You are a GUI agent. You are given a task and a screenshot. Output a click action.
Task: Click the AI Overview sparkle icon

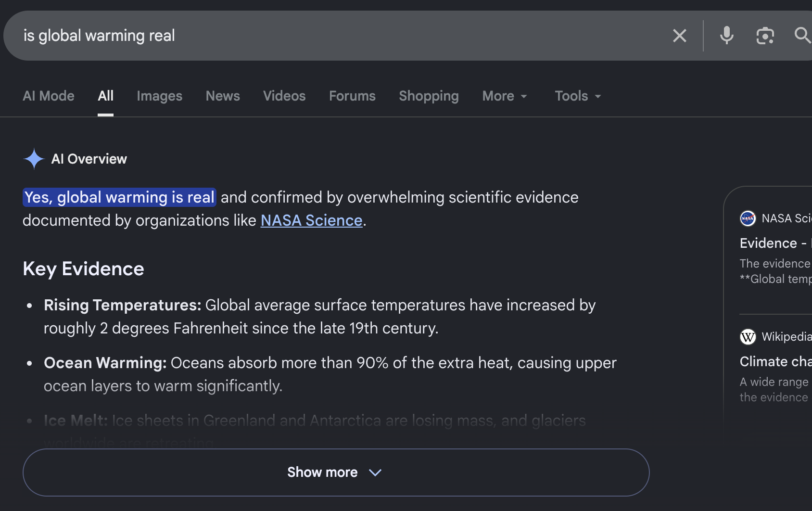[x=34, y=159]
